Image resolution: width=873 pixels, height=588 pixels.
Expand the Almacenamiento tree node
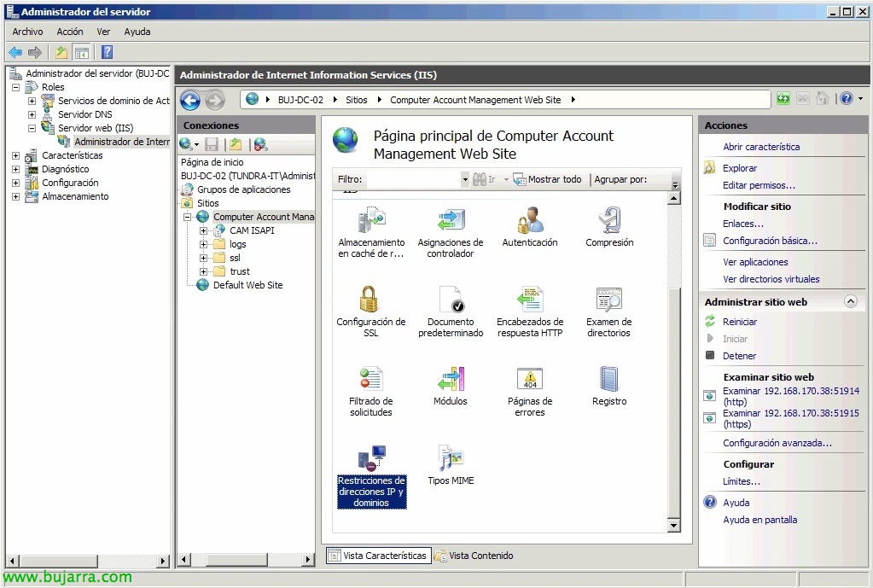16,196
